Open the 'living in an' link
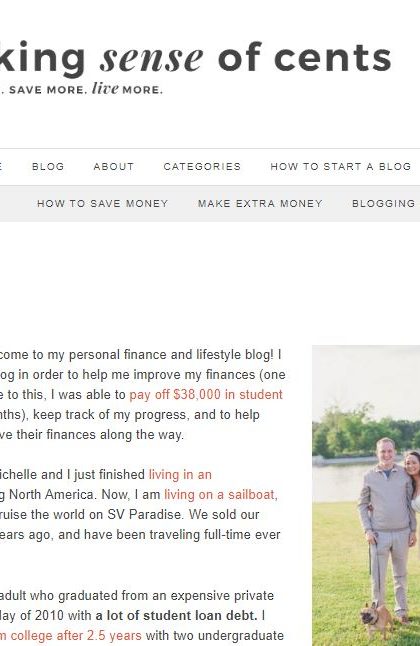Viewport: 420px width, 646px height. pos(180,475)
